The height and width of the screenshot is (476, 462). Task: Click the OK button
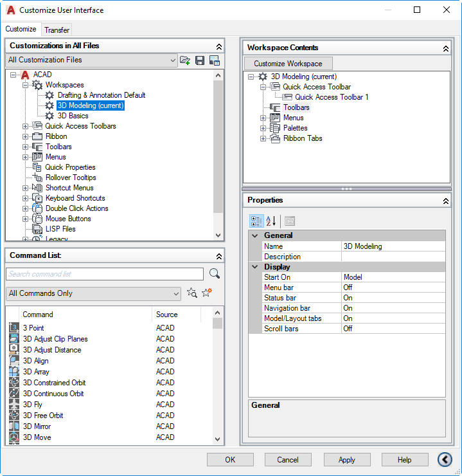(x=230, y=460)
